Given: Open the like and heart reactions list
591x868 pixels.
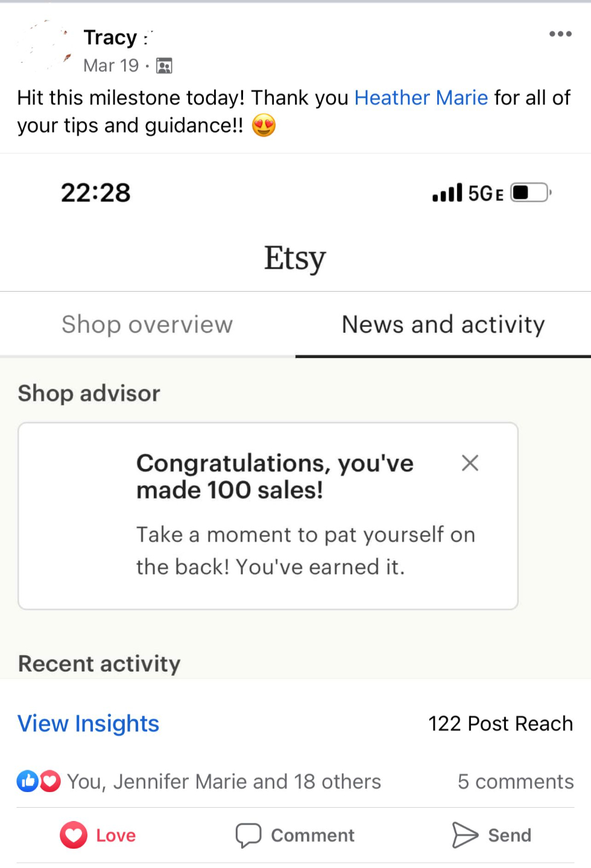Looking at the screenshot, I should pos(39,781).
